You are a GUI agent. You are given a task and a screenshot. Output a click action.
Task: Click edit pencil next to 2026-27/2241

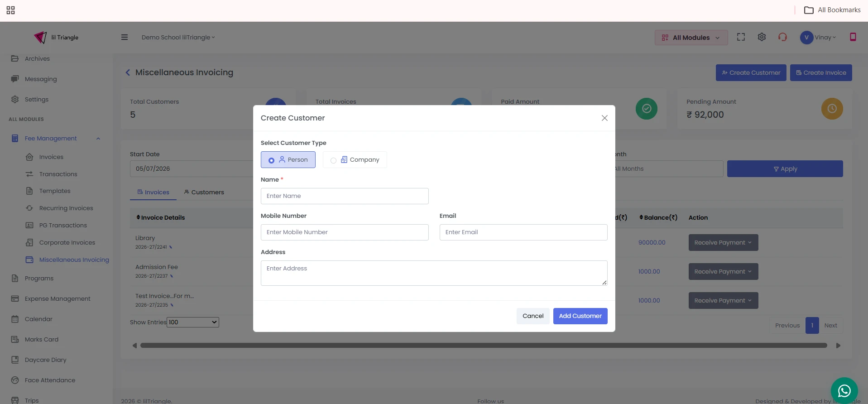pyautogui.click(x=171, y=247)
